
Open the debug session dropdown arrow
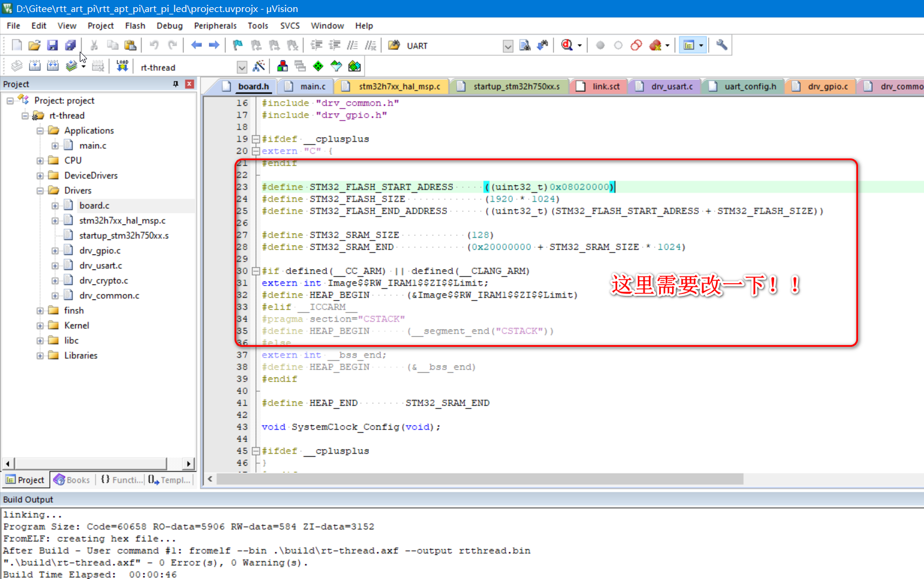pyautogui.click(x=579, y=46)
